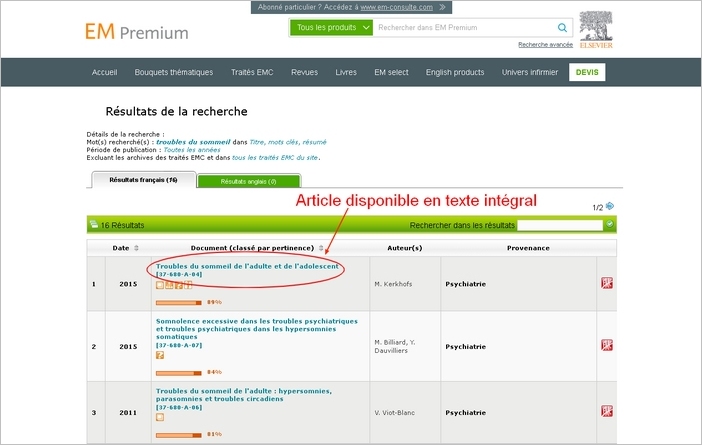Image resolution: width=702 pixels, height=445 pixels.
Task: Click fourth attachment icon under result 1
Action: pos(188,285)
